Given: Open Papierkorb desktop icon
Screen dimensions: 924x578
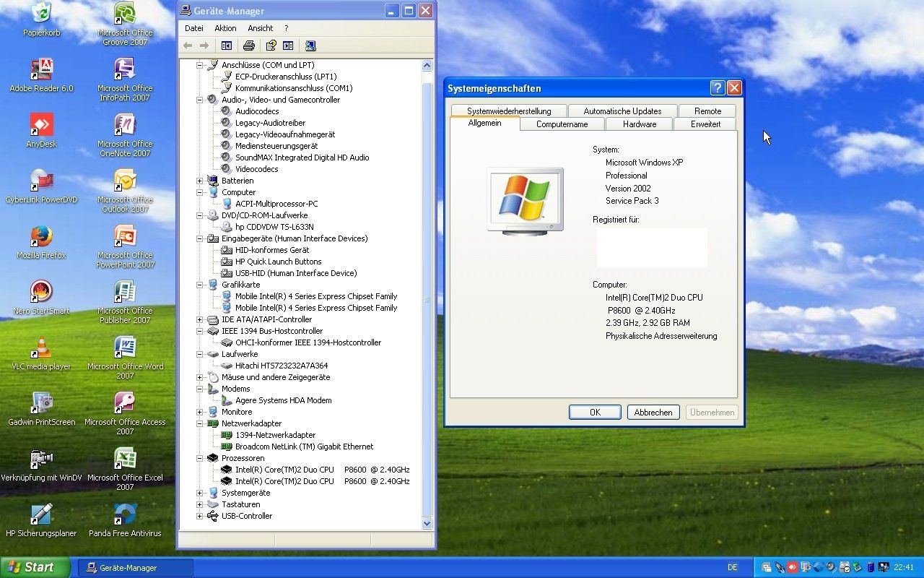Looking at the screenshot, I should click(x=41, y=20).
